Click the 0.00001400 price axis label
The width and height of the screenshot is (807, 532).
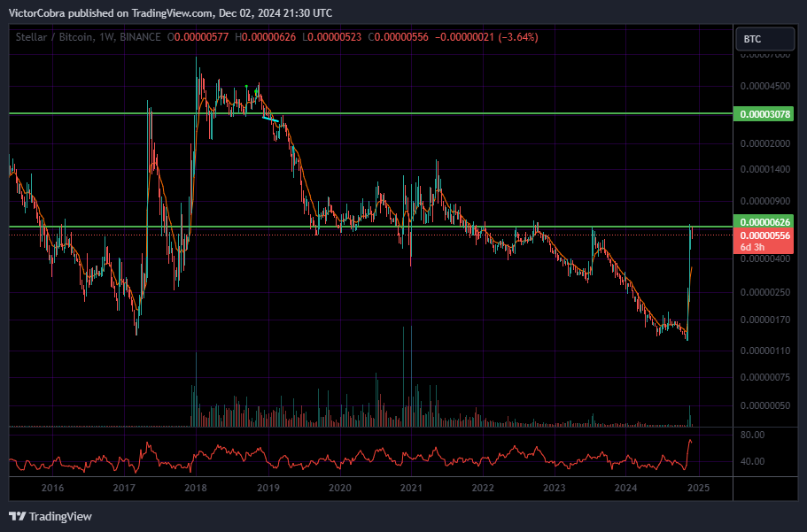pos(764,169)
